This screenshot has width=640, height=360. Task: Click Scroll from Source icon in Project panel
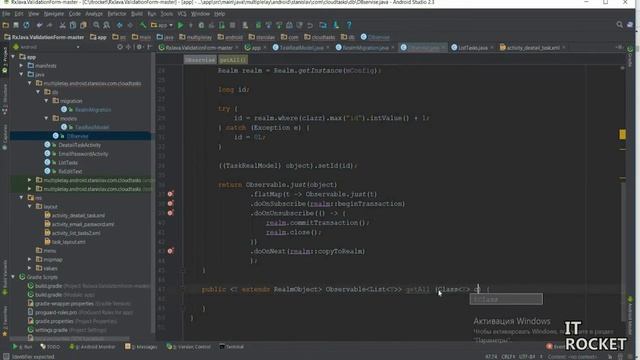click(x=120, y=47)
